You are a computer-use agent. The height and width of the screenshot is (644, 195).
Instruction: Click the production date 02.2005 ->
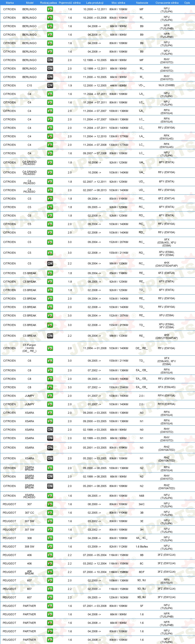[x=94, y=513]
